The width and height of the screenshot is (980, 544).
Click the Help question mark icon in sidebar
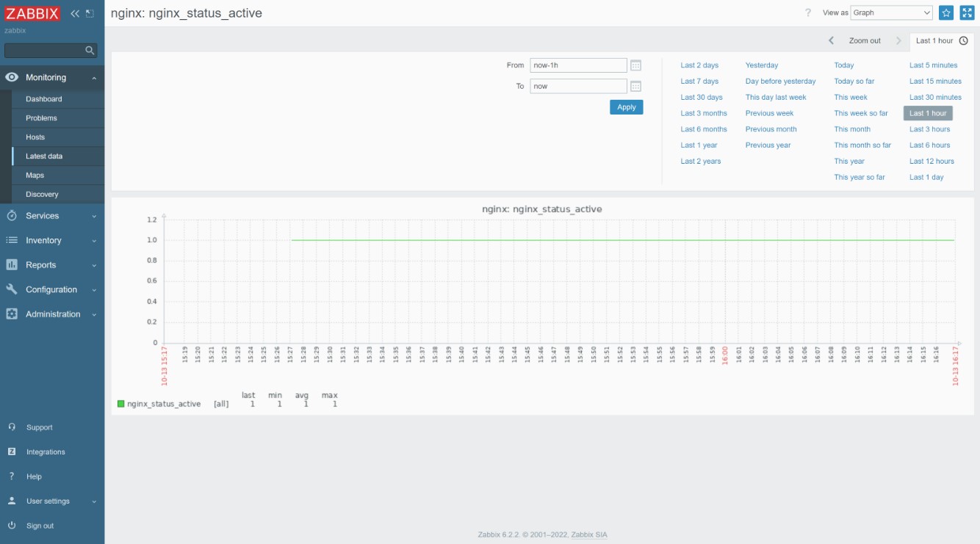[12, 476]
